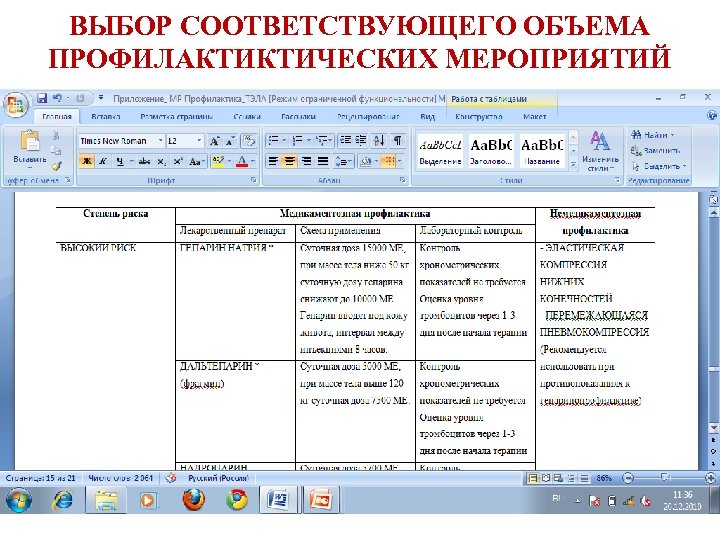
Task: Switch to draft view
Action: [584, 478]
